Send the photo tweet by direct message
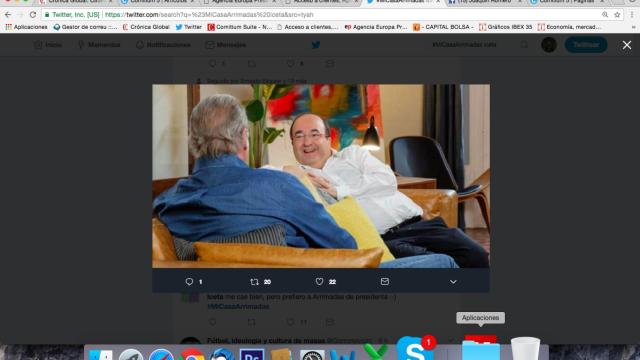Screen dimensions: 640x360 [x=384, y=282]
